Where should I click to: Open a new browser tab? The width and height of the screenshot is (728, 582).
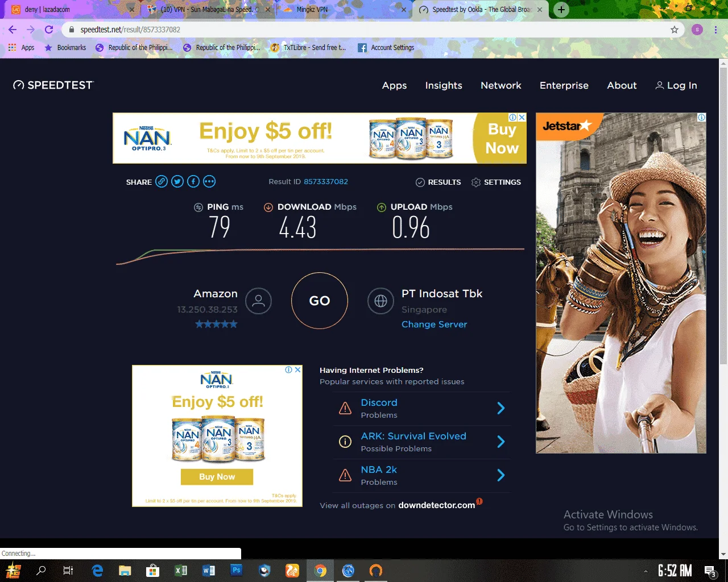(x=561, y=10)
